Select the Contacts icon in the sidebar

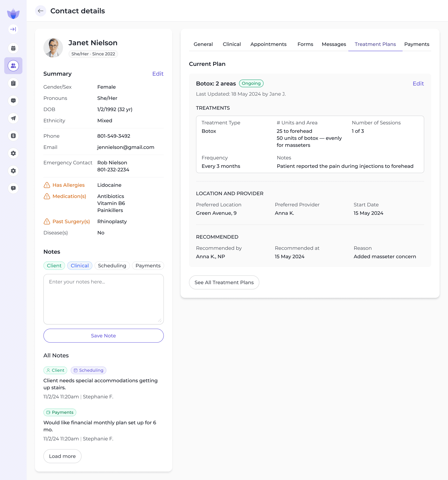(x=13, y=66)
